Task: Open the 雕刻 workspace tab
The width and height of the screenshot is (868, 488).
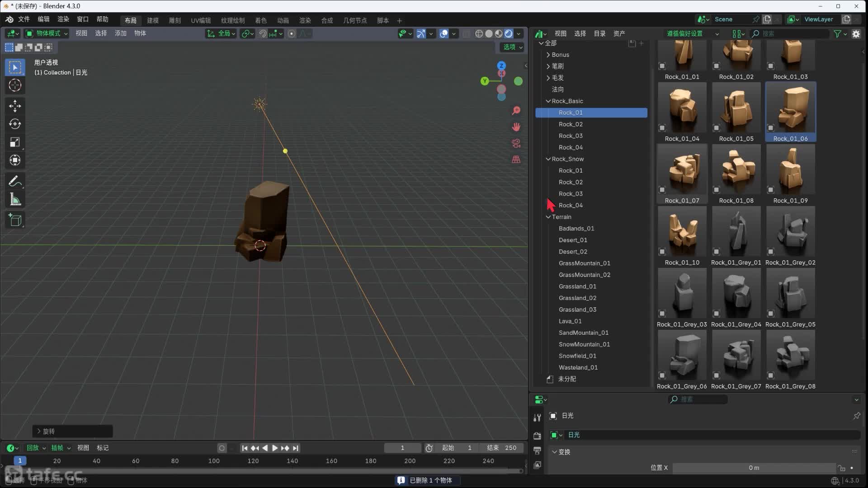Action: 175,20
